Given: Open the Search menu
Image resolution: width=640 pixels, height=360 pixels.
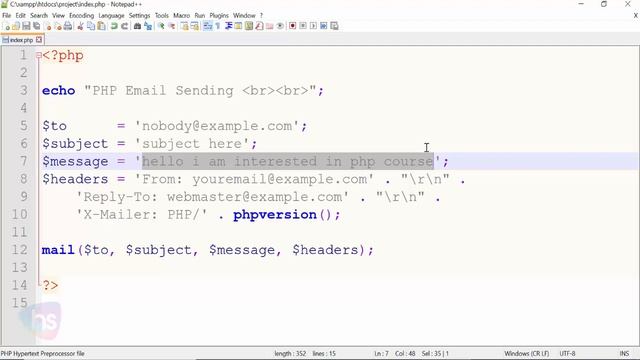Looking at the screenshot, I should [x=39, y=16].
